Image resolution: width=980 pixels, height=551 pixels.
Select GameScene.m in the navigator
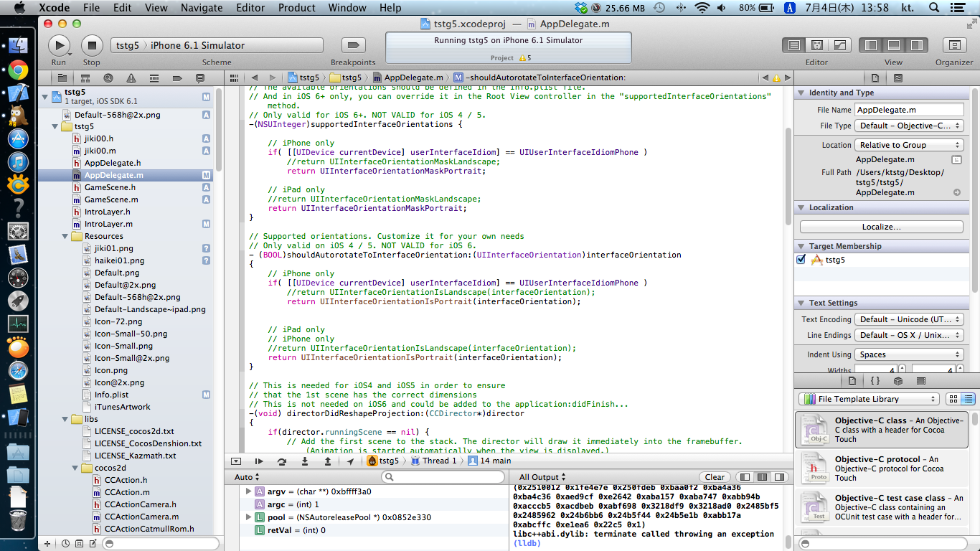[111, 199]
